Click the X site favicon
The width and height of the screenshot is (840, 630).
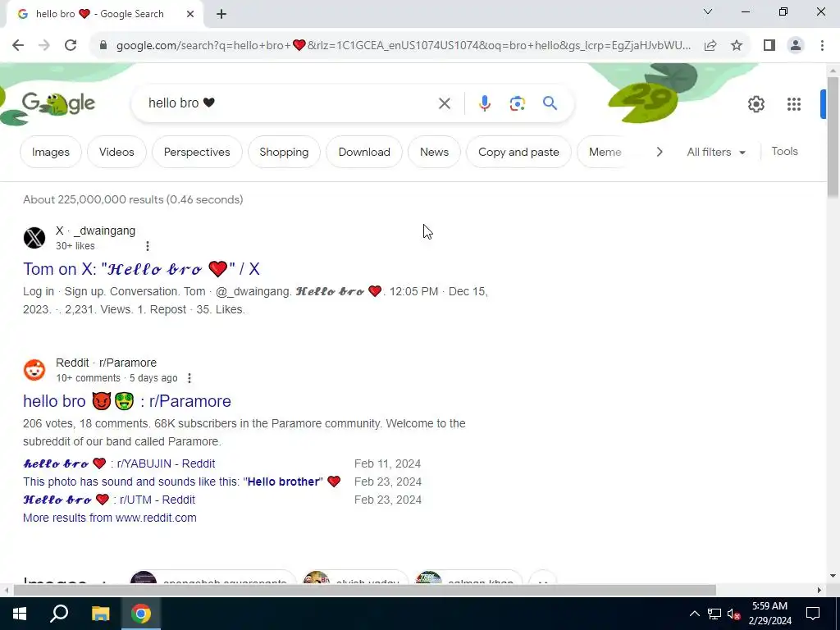pyautogui.click(x=34, y=238)
